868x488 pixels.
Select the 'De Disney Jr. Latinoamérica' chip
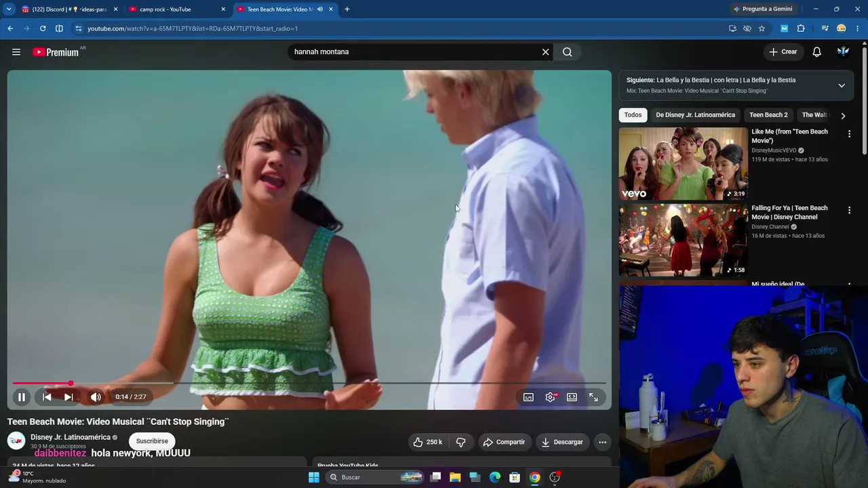tap(695, 115)
